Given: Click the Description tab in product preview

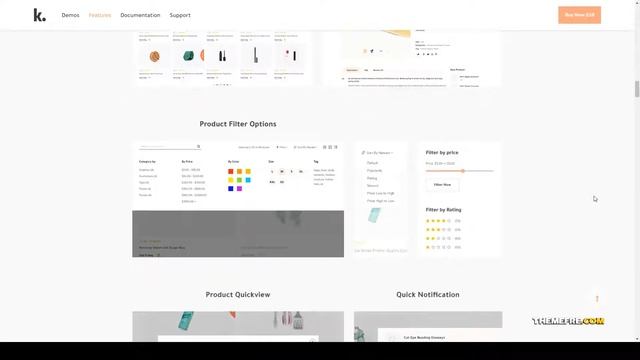Looking at the screenshot, I should tap(352, 70).
